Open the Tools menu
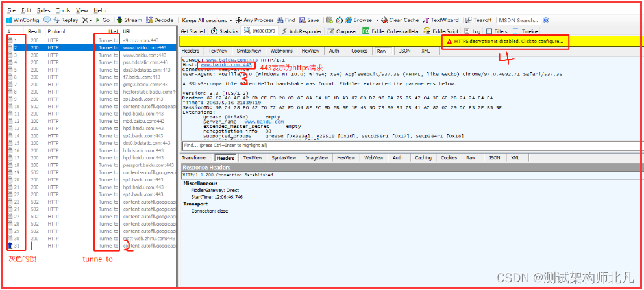The width and height of the screenshot is (644, 290). pyautogui.click(x=63, y=10)
